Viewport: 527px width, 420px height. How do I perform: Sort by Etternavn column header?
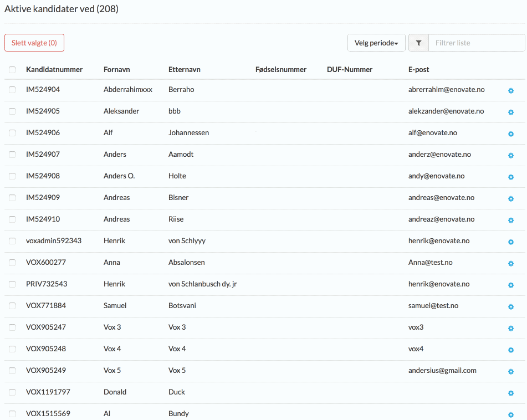tap(184, 70)
